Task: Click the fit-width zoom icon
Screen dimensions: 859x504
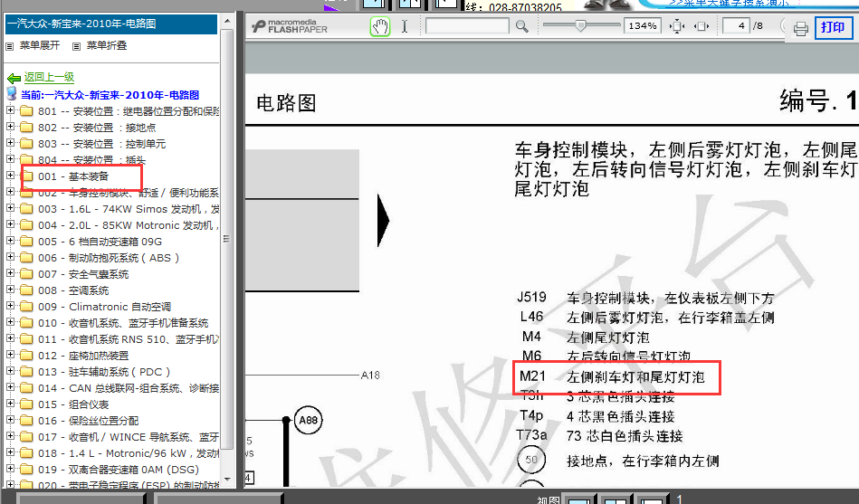Action: click(702, 26)
